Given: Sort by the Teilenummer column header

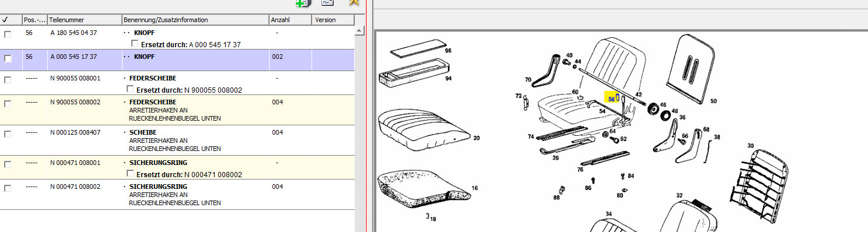Looking at the screenshot, I should click(x=85, y=20).
